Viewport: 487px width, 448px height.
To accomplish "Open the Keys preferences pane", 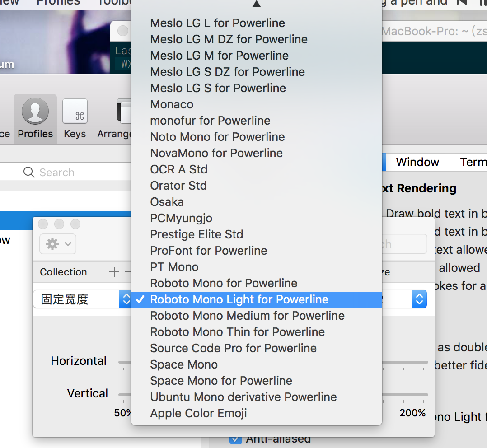I will (x=75, y=118).
